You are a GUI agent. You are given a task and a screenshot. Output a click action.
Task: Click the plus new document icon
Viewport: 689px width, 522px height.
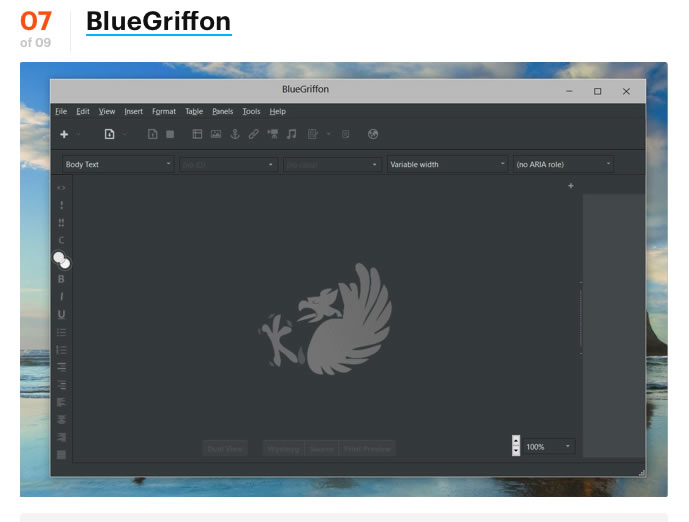[64, 134]
